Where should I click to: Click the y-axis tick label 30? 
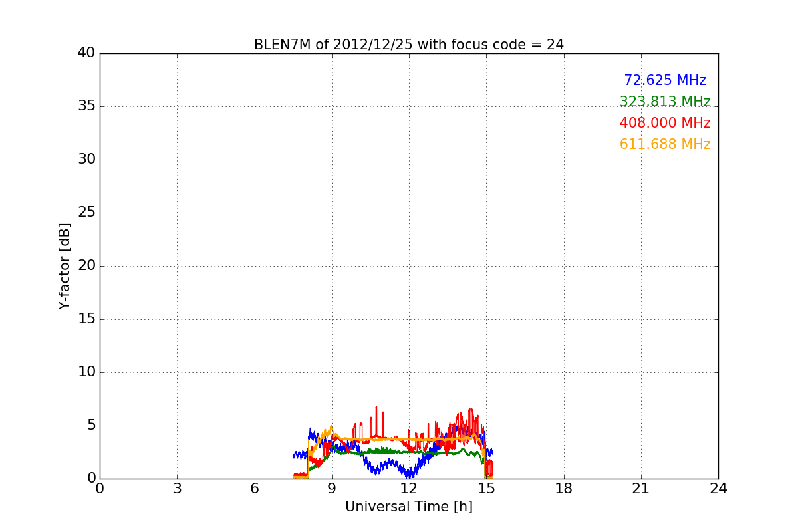point(86,160)
